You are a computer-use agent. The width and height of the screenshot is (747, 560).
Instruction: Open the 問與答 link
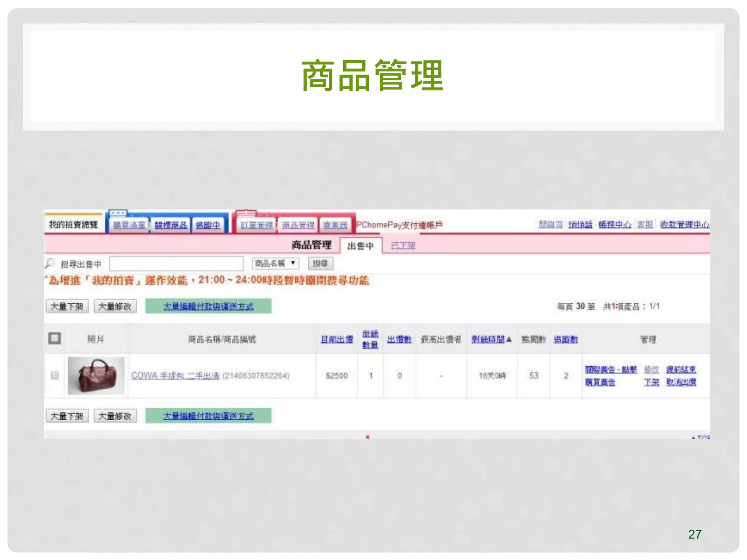point(551,225)
